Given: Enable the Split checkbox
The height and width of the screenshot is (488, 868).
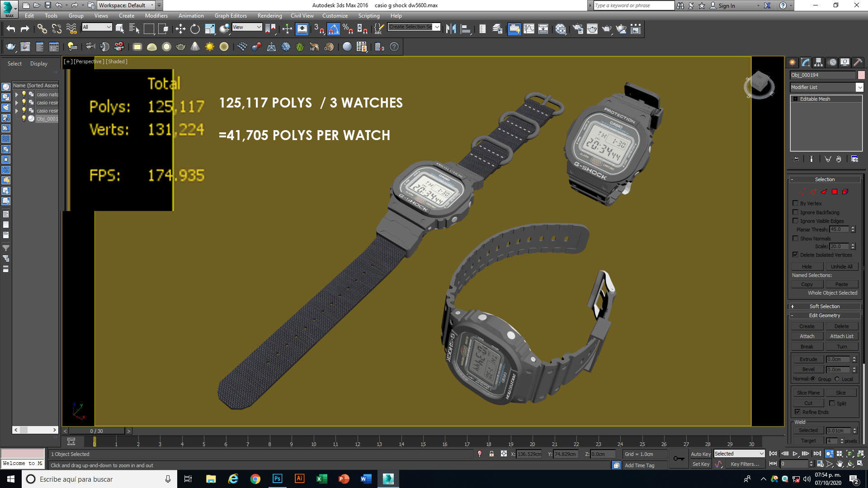Looking at the screenshot, I should [x=832, y=403].
